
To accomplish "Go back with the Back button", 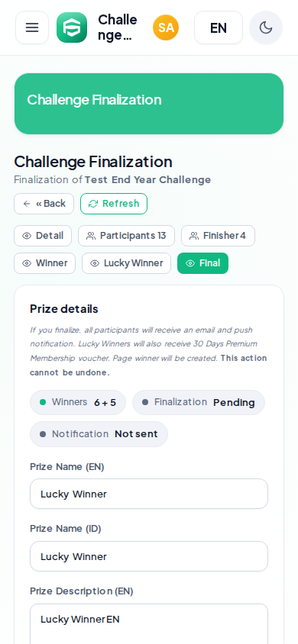I will coord(44,204).
